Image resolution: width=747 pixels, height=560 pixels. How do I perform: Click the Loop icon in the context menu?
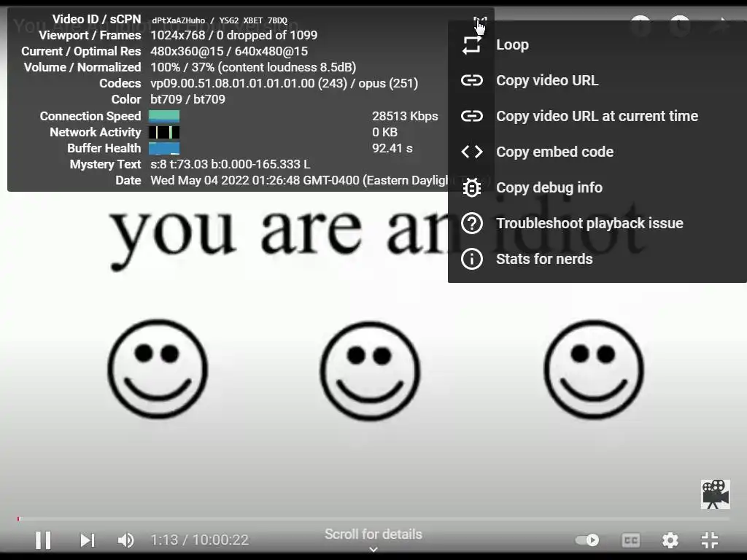coord(472,44)
